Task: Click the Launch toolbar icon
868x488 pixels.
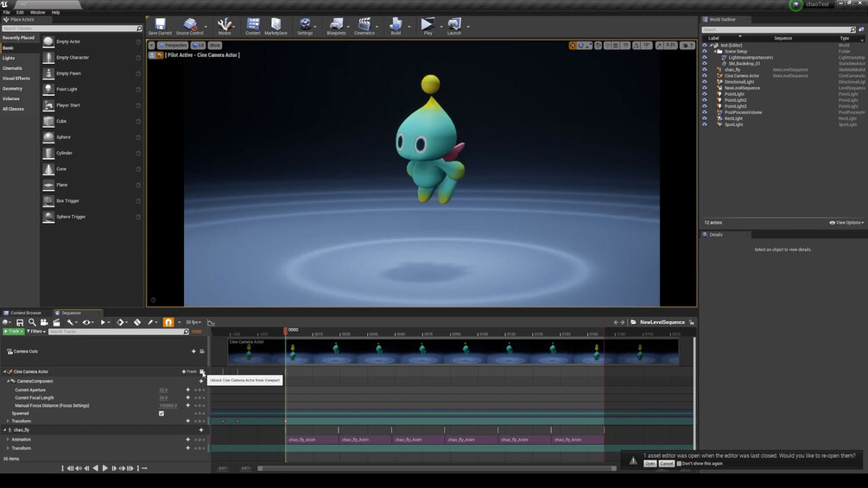Action: (x=454, y=24)
